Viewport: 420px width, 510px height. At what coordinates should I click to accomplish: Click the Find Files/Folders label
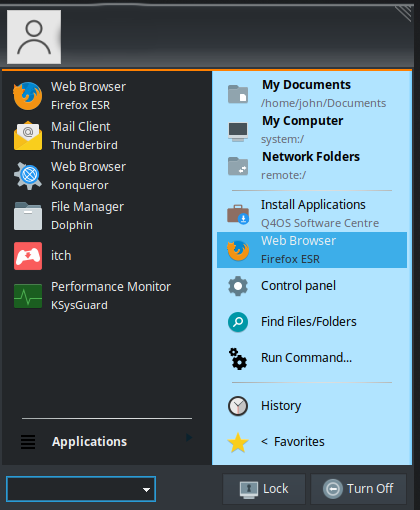tap(309, 322)
